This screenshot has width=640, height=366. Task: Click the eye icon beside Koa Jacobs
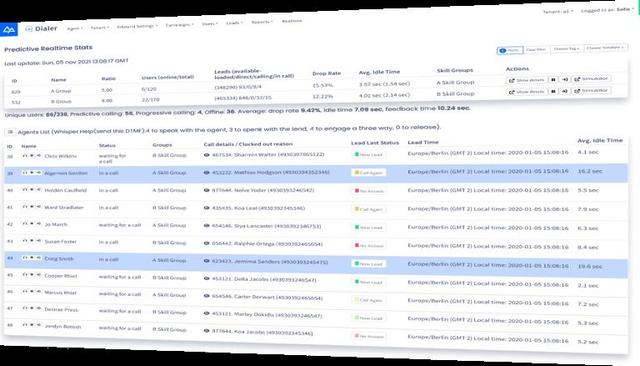click(x=207, y=331)
